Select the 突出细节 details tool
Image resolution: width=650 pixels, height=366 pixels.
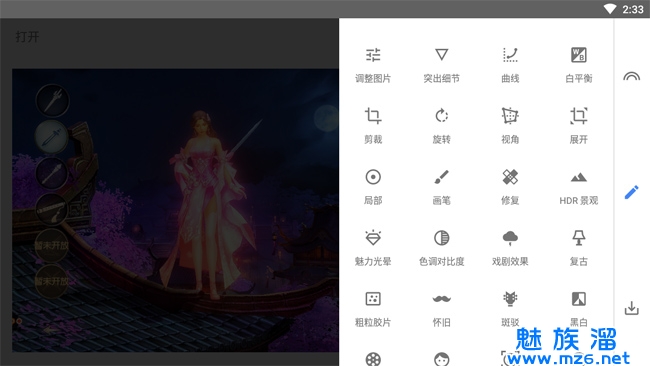coord(441,65)
